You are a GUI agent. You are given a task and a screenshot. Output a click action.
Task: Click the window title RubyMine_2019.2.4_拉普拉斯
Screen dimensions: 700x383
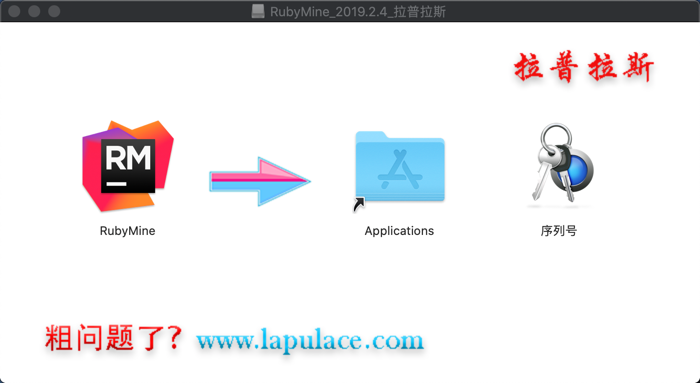tap(358, 11)
